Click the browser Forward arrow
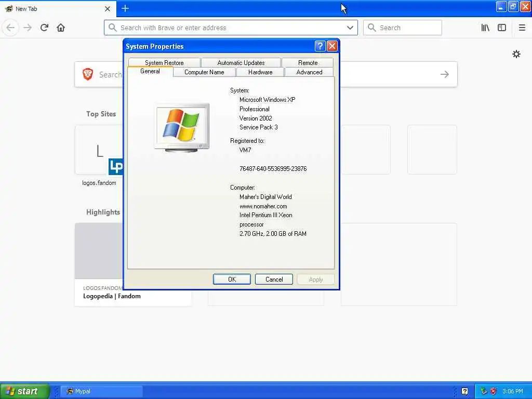The image size is (532, 399). [28, 28]
